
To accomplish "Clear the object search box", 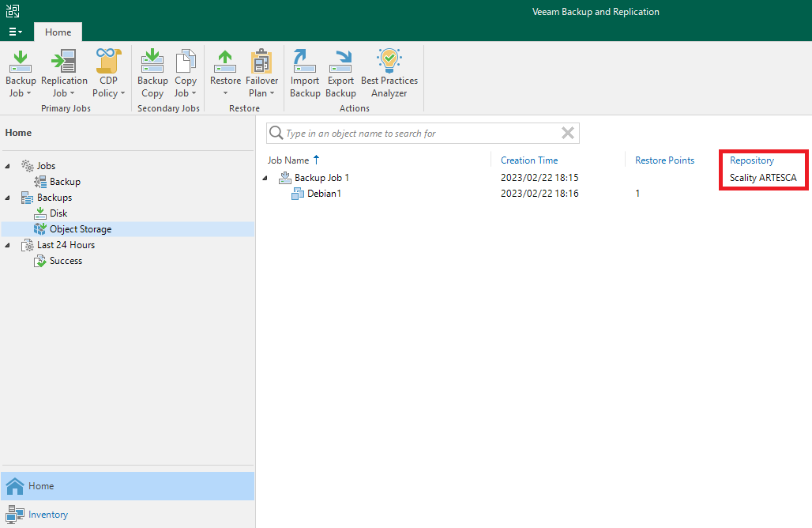I will 568,133.
